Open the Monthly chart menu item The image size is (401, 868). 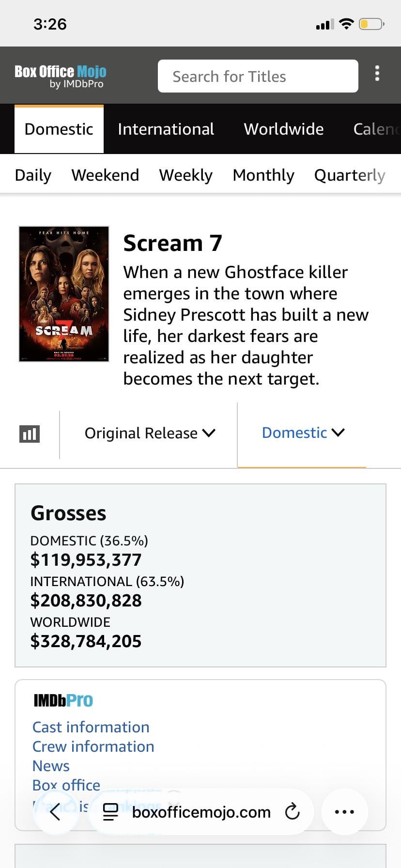263,175
